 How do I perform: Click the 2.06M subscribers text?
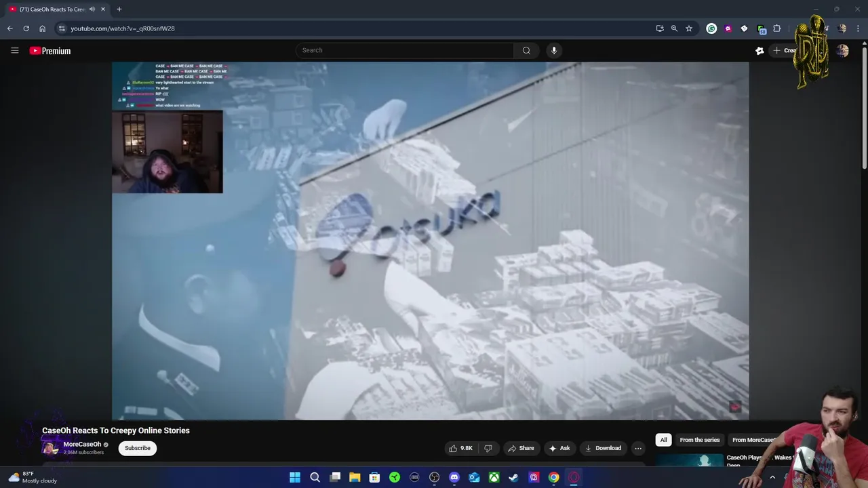pos(83,453)
